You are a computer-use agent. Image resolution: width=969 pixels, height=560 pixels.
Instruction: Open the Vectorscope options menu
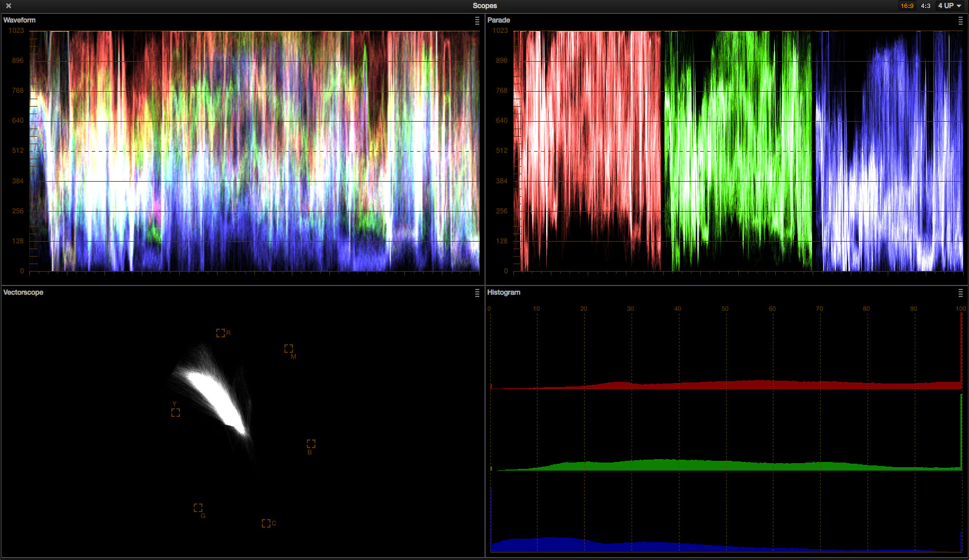[477, 293]
